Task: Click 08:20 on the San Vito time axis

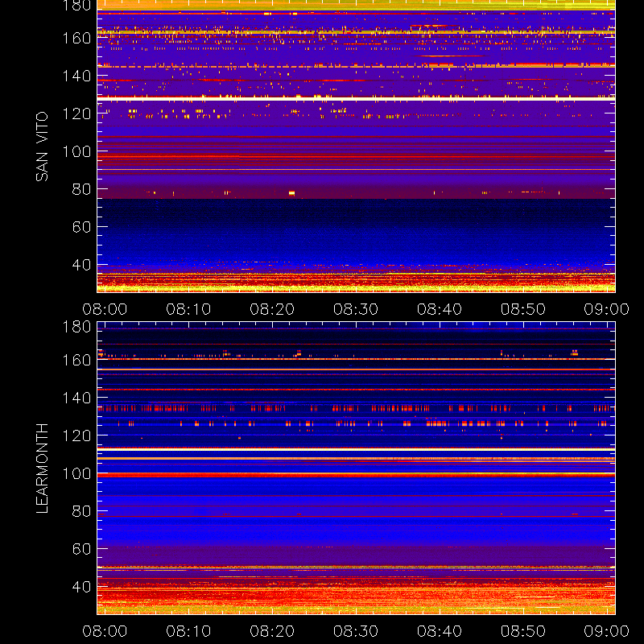Action: point(272,309)
